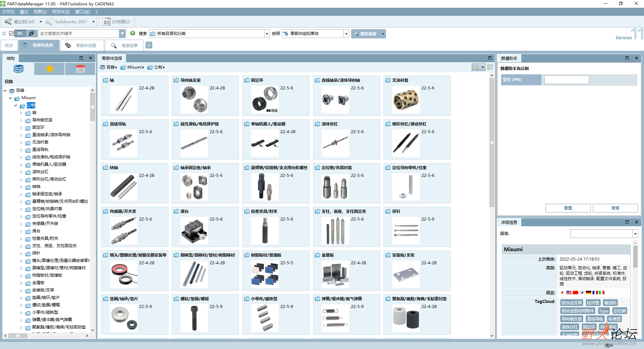Click the green plus add-search icon
Screen dimensions: 644x349
click(x=133, y=33)
